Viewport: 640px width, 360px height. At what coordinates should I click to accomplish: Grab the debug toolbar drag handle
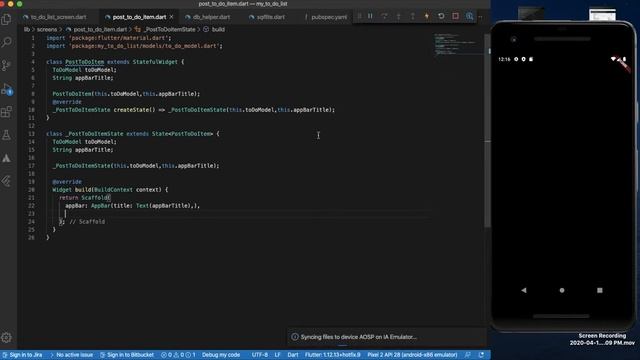click(x=359, y=16)
